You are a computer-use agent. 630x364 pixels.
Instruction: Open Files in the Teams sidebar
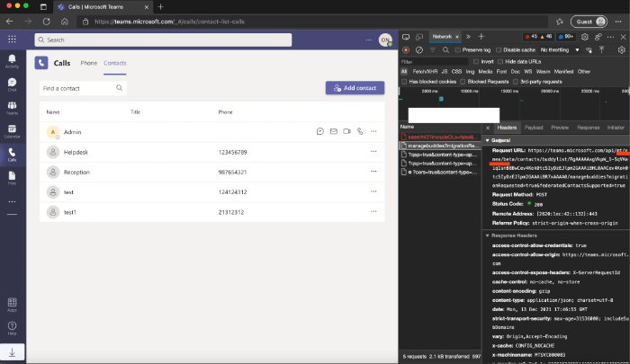[x=12, y=178]
